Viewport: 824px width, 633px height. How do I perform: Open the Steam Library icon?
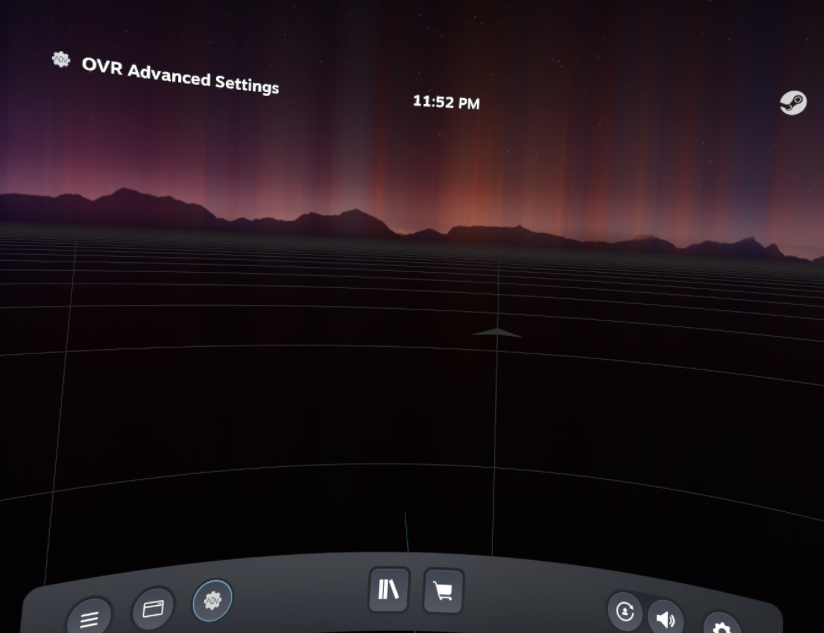(x=389, y=589)
